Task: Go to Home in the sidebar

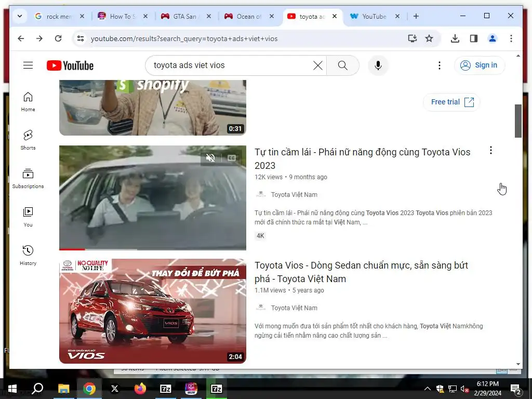Action: coord(28,102)
